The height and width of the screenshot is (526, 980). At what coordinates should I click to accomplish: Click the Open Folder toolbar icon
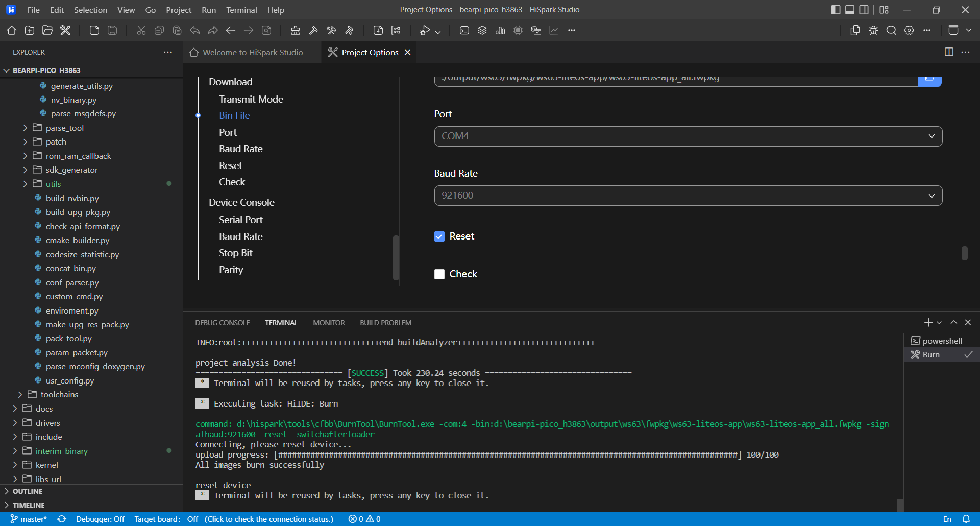[47, 31]
